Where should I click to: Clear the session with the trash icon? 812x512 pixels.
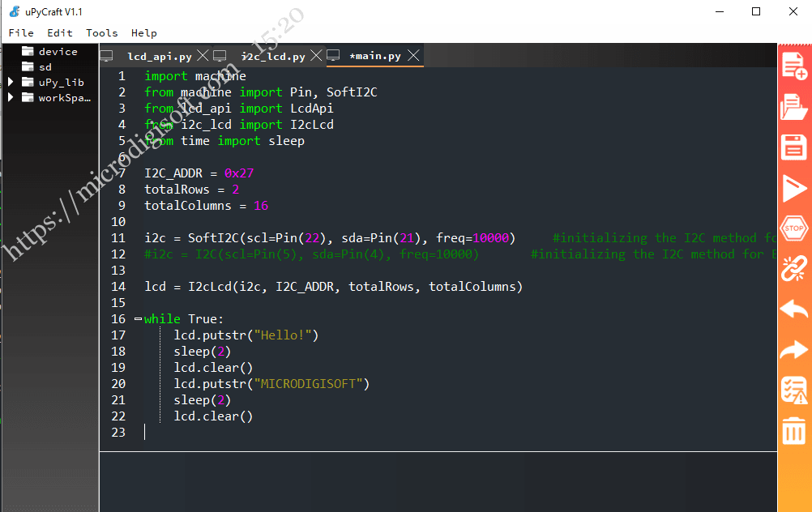click(x=793, y=430)
